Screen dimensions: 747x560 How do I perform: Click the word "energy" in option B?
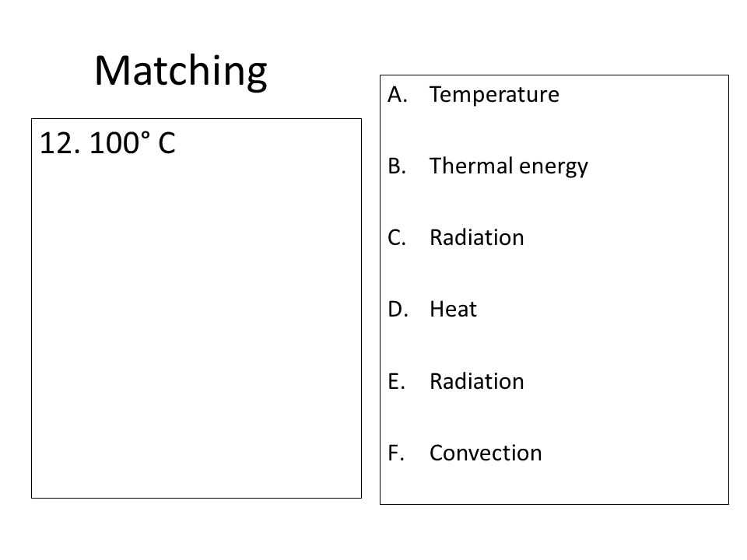[x=553, y=168]
